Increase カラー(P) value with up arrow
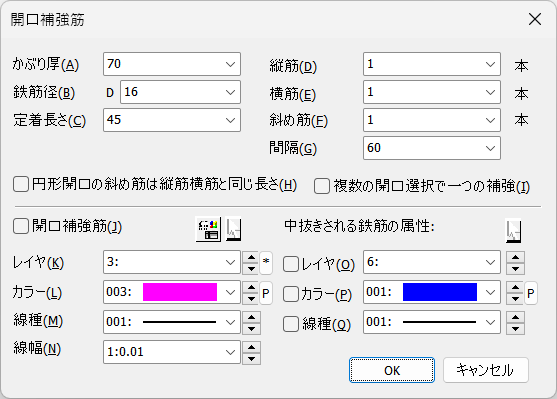This screenshot has width=557, height=399. (x=515, y=287)
